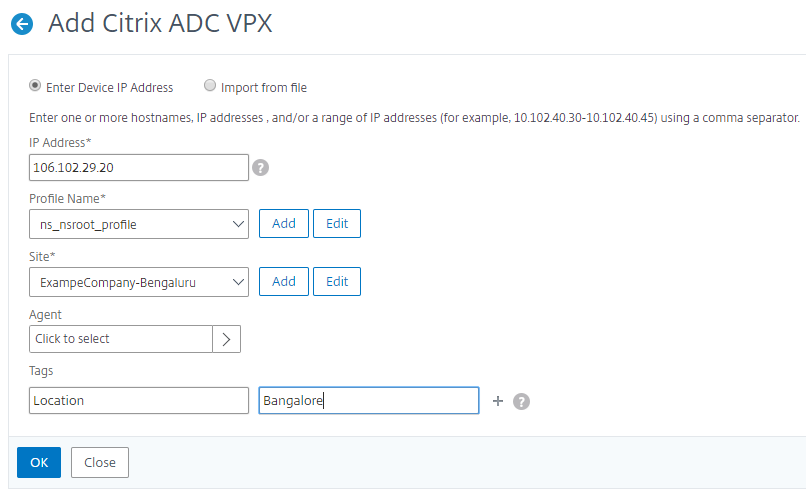The height and width of the screenshot is (493, 806).
Task: Select Enter Device IP Address radio option
Action: click(x=36, y=87)
